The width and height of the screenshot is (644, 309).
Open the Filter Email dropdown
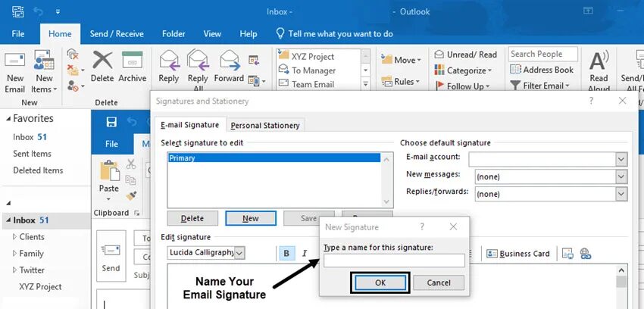click(540, 86)
